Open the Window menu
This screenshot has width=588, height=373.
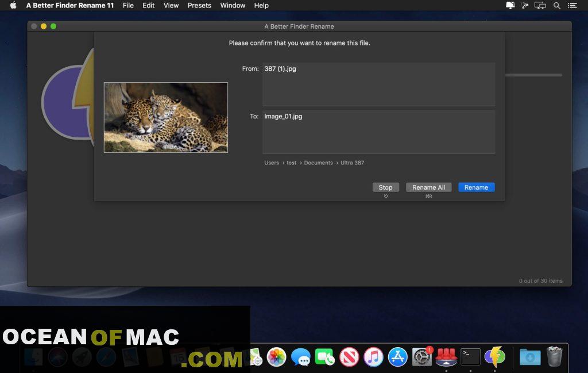pos(233,5)
